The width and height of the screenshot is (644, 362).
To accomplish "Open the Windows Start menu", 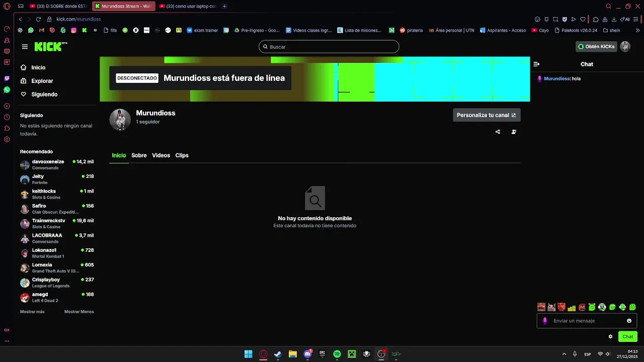I will coord(248,354).
